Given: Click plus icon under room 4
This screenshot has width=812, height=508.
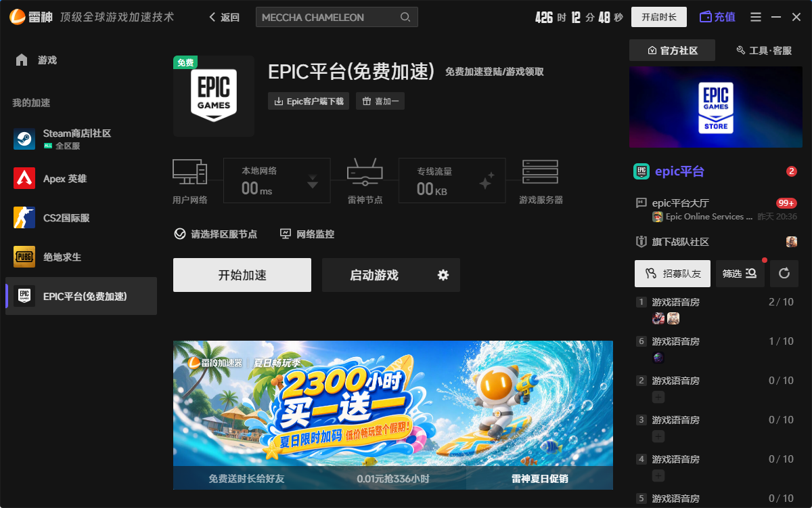Looking at the screenshot, I should [658, 476].
